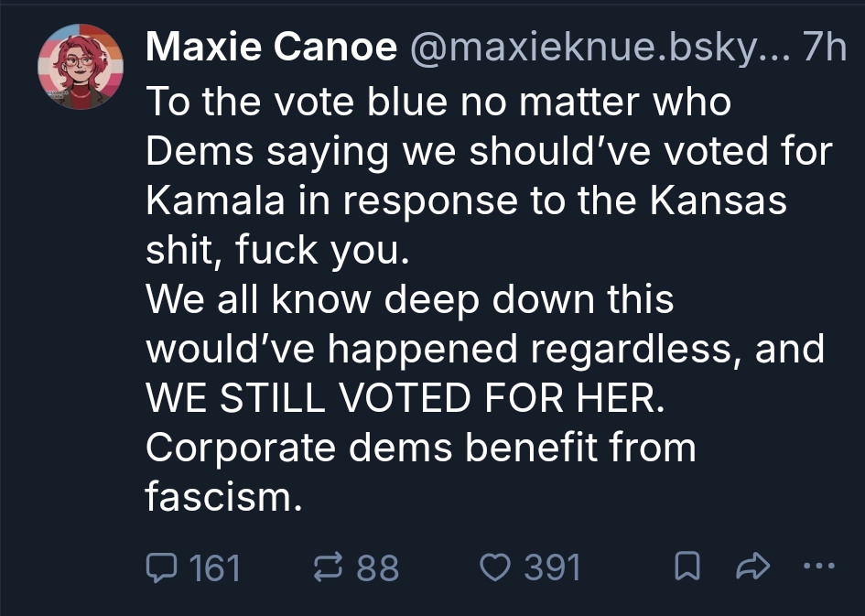The height and width of the screenshot is (616, 865).
Task: Click the repost arrows icon
Action: tap(327, 567)
